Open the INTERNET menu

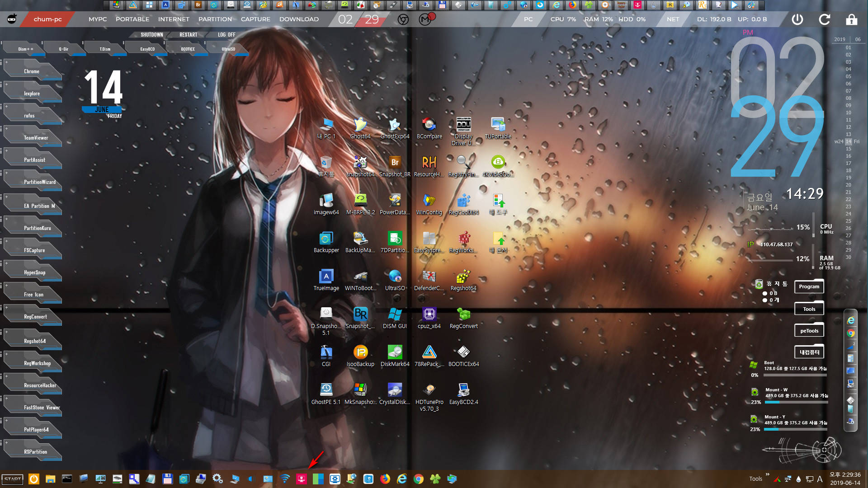pyautogui.click(x=174, y=19)
